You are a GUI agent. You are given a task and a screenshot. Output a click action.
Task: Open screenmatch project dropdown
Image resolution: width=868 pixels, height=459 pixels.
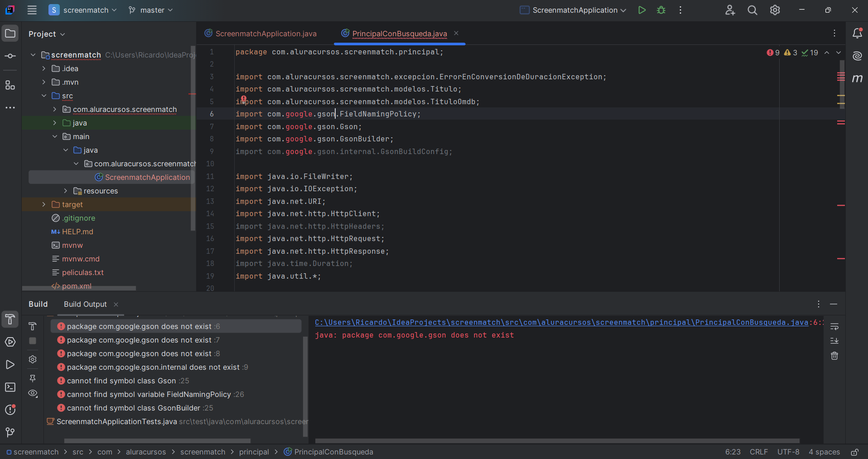pos(83,10)
